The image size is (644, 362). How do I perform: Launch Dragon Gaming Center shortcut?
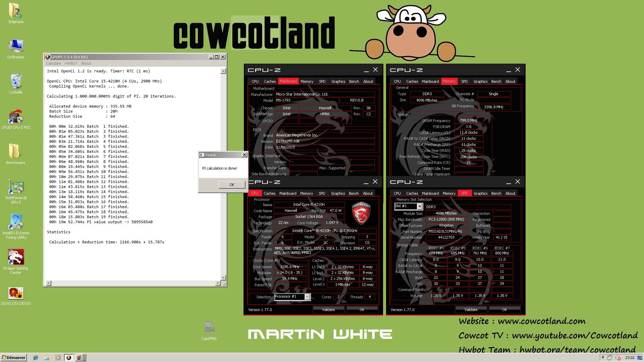[15, 262]
